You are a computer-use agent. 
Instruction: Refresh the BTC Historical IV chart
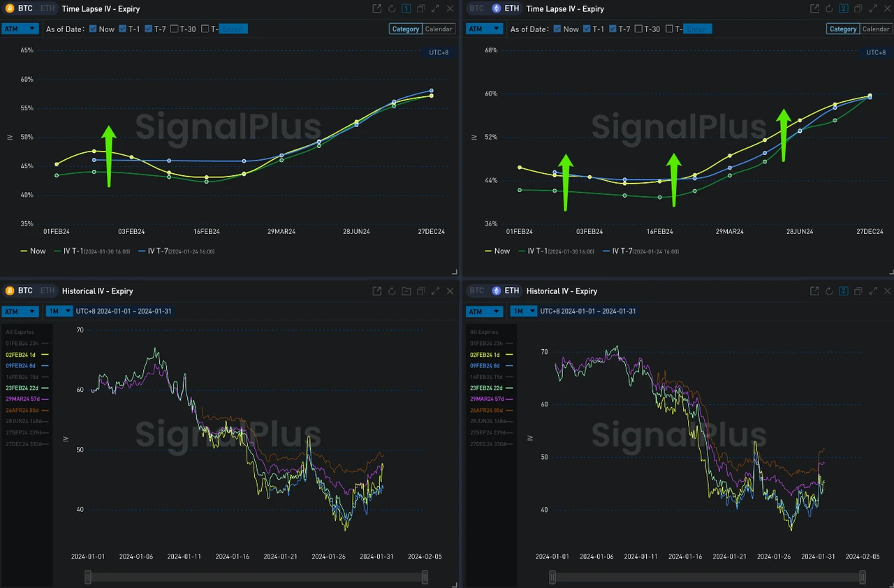tap(391, 291)
